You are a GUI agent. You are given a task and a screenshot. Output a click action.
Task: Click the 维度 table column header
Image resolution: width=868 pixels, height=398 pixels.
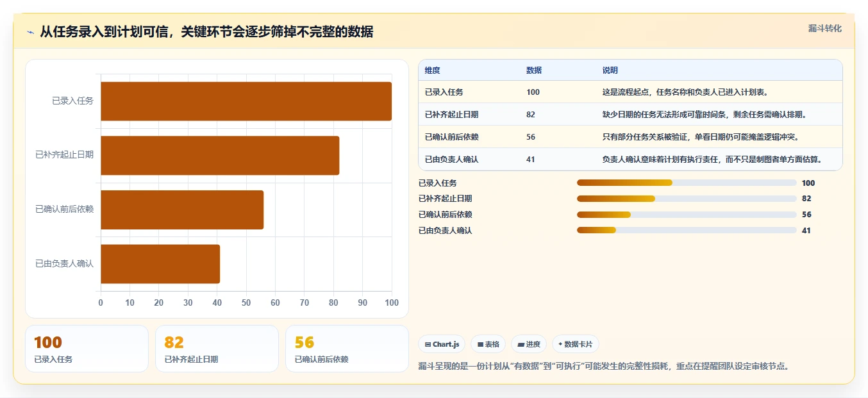(x=433, y=70)
